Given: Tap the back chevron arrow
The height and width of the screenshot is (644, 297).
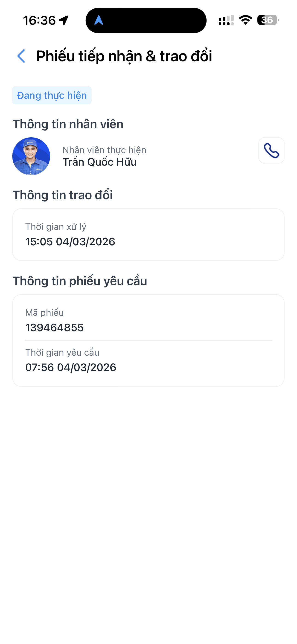Looking at the screenshot, I should coord(21,56).
